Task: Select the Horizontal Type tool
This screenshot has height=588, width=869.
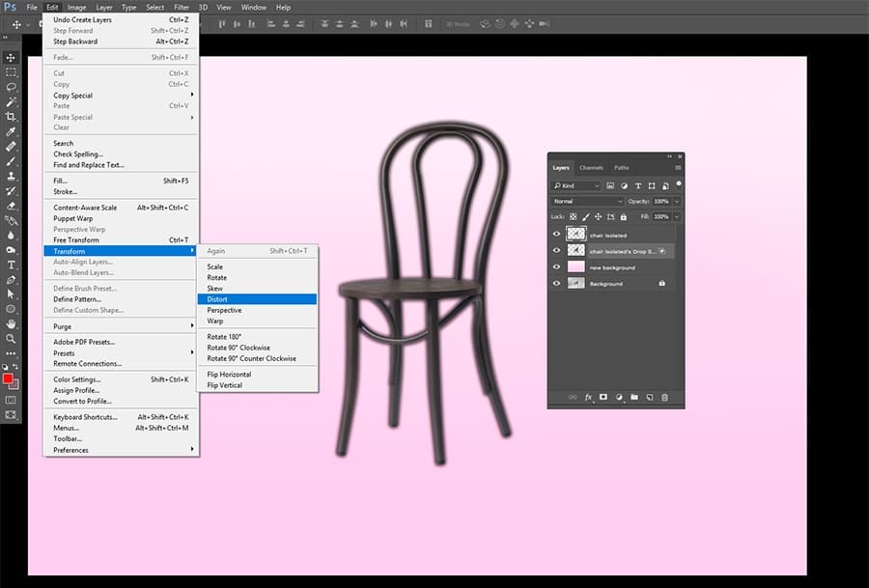Action: pos(11,265)
